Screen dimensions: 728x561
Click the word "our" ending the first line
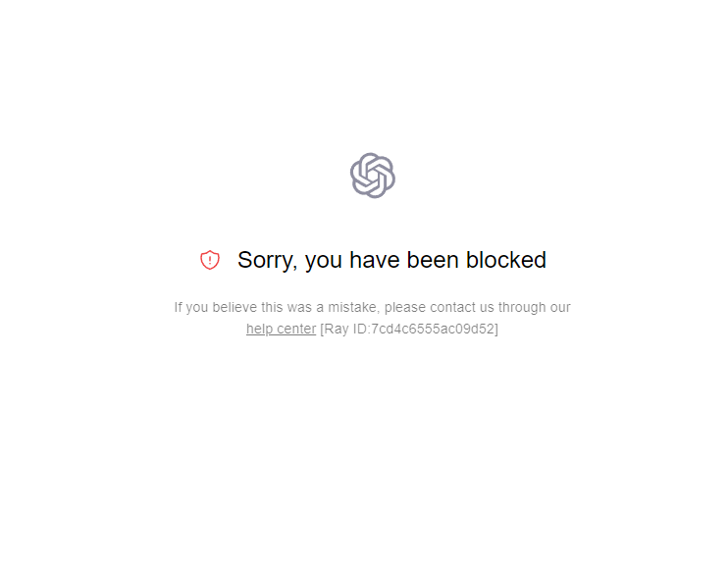click(560, 308)
